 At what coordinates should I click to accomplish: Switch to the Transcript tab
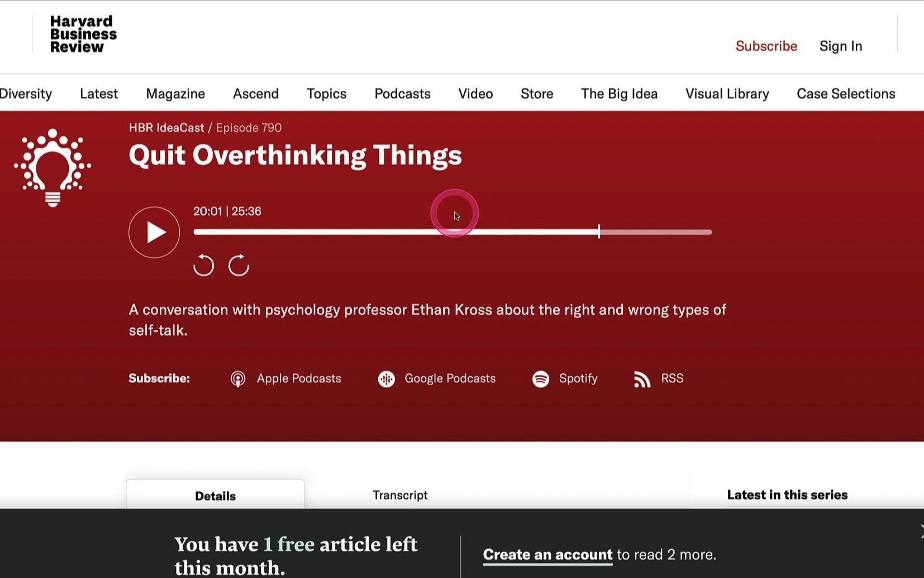400,495
